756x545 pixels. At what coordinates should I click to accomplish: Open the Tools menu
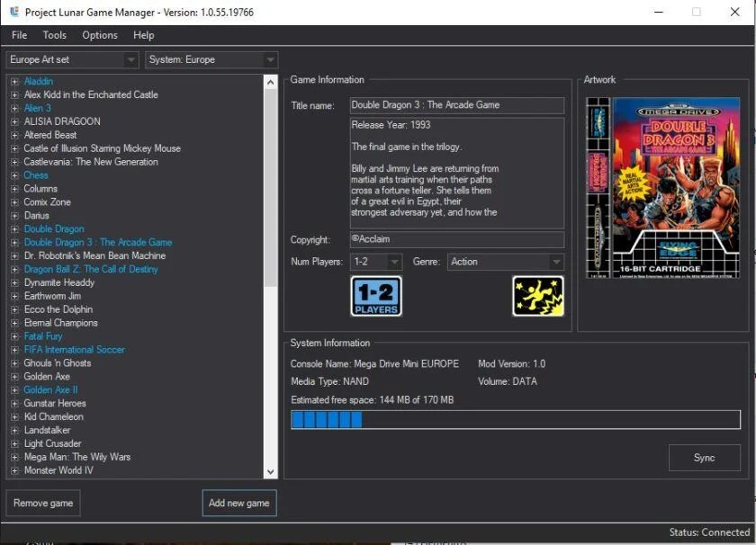[x=55, y=35]
